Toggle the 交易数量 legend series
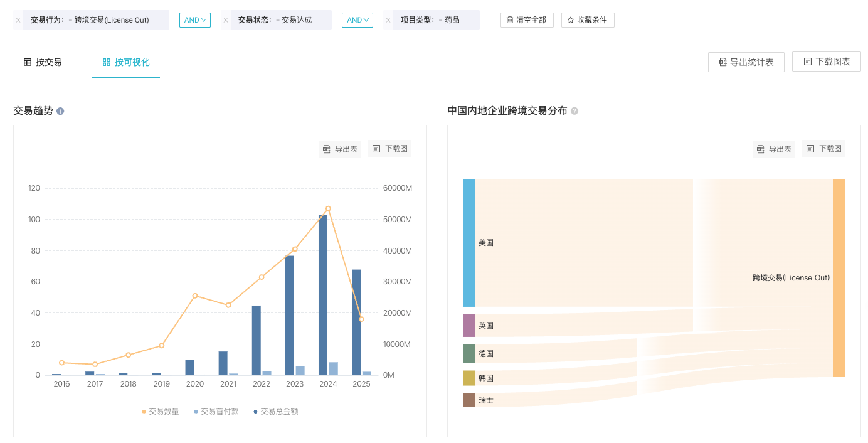Image resolution: width=868 pixels, height=443 pixels. [x=161, y=412]
